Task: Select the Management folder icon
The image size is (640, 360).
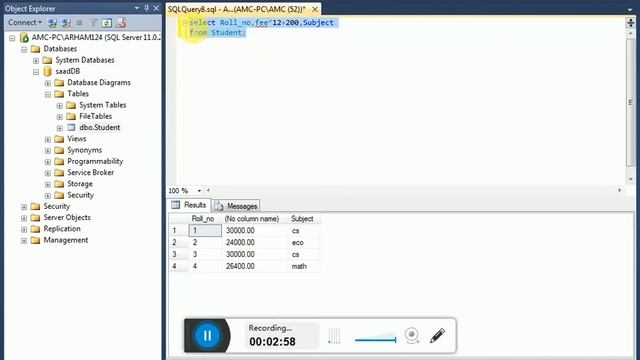Action: (36, 240)
